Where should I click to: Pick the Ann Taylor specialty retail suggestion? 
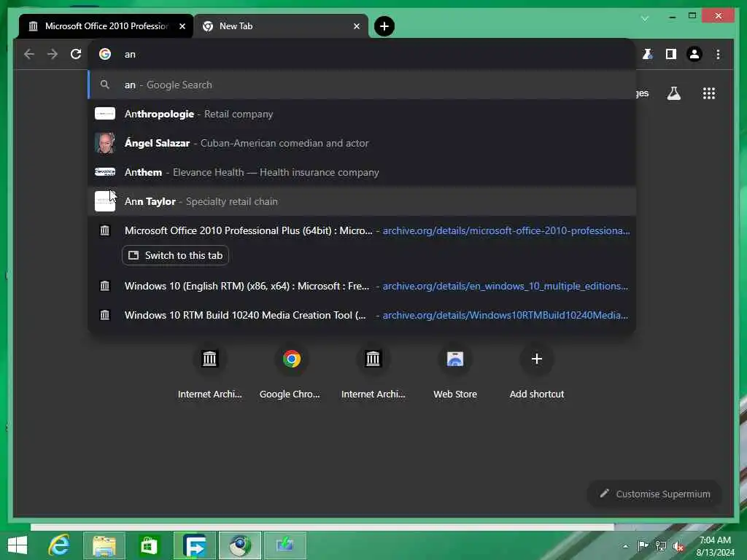coord(362,201)
